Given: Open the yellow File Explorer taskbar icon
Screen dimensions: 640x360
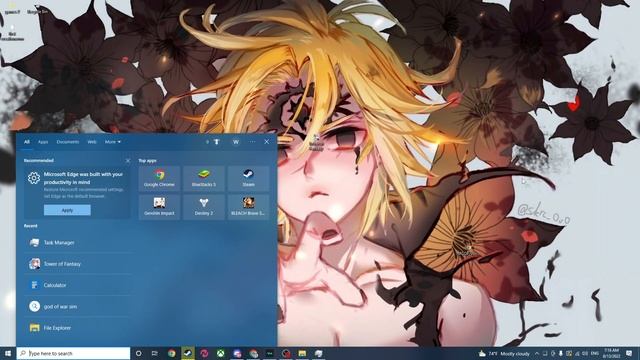Looking at the screenshot, I should pos(302,353).
